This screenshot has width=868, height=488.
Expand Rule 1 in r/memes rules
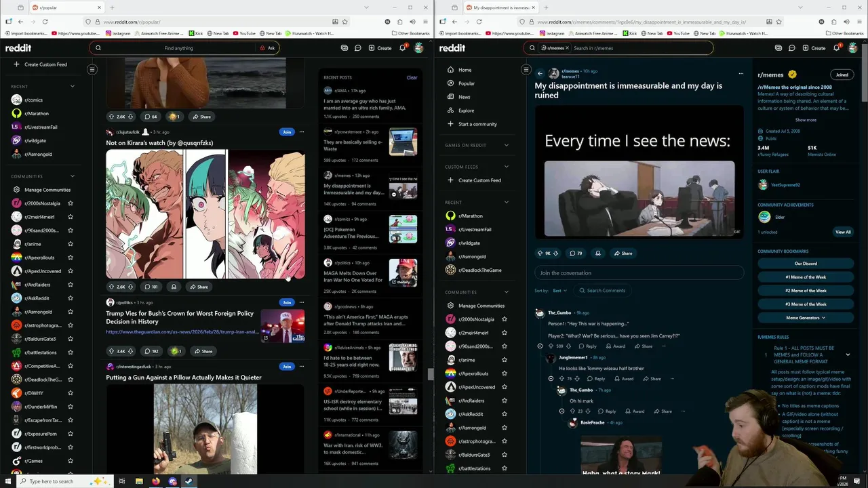(x=848, y=354)
